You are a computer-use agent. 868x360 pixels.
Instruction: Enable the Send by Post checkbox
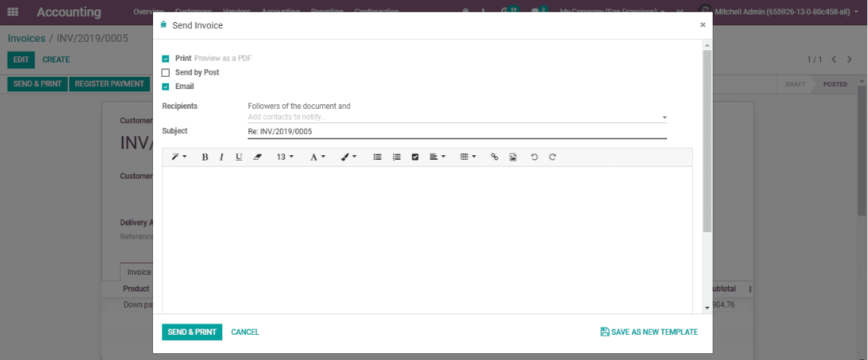[165, 72]
